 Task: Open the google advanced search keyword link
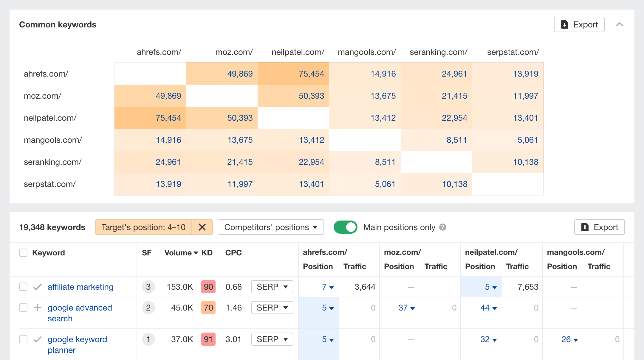[80, 308]
